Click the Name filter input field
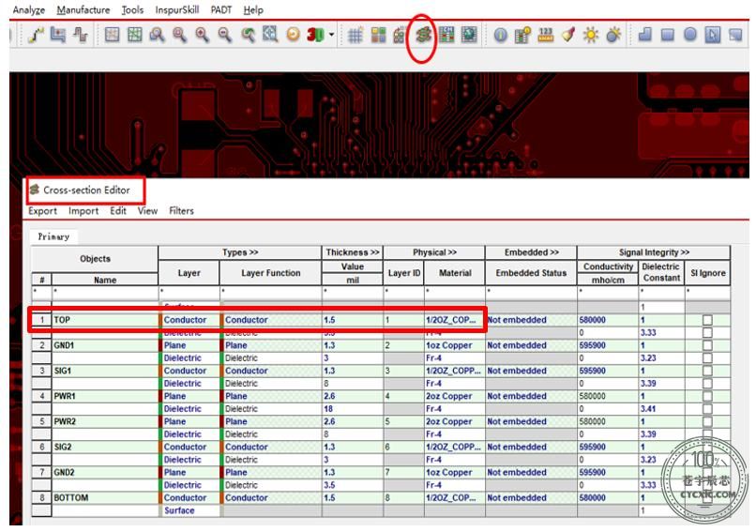Screen dimensions: 756x532 [105, 293]
